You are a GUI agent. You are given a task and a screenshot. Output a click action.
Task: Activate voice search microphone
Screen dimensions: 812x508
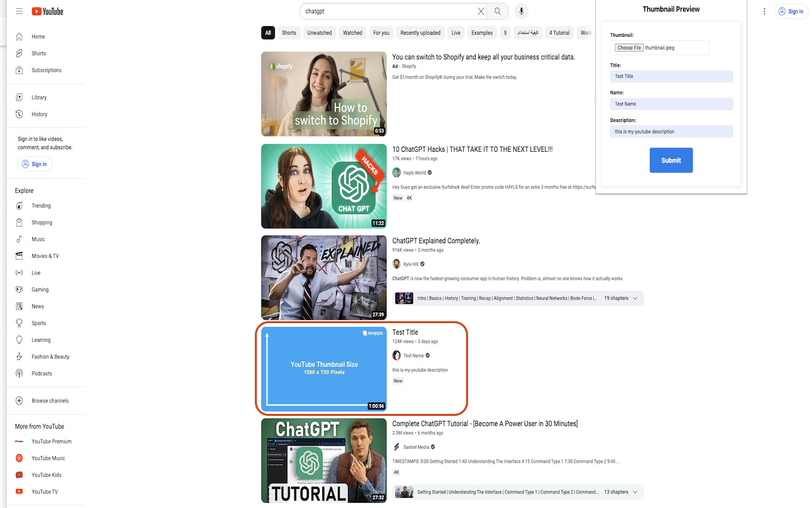point(521,11)
